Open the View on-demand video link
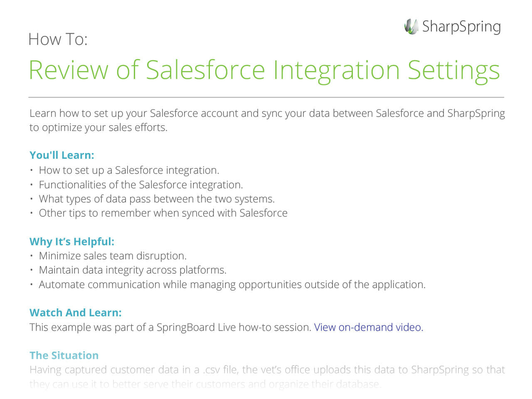 pos(367,327)
